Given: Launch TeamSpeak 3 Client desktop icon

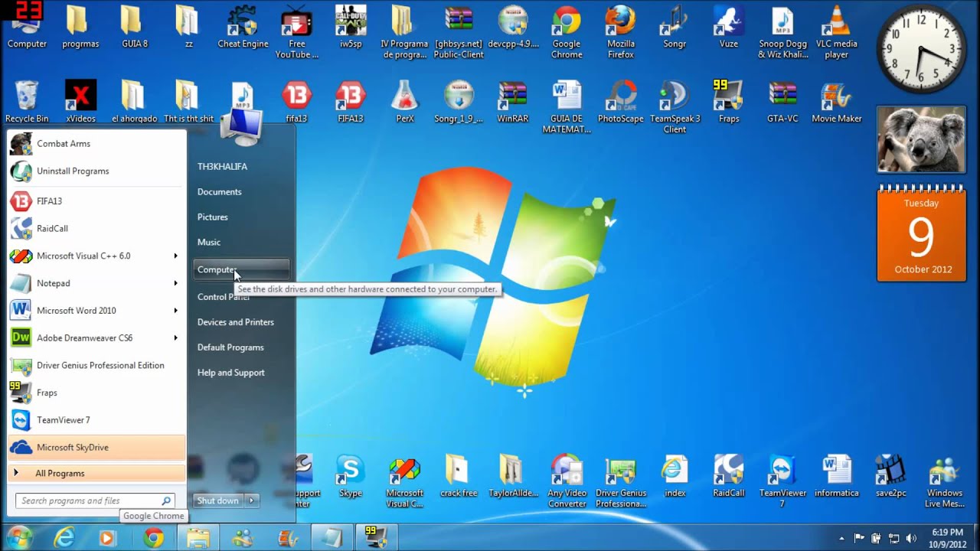Looking at the screenshot, I should click(x=675, y=106).
